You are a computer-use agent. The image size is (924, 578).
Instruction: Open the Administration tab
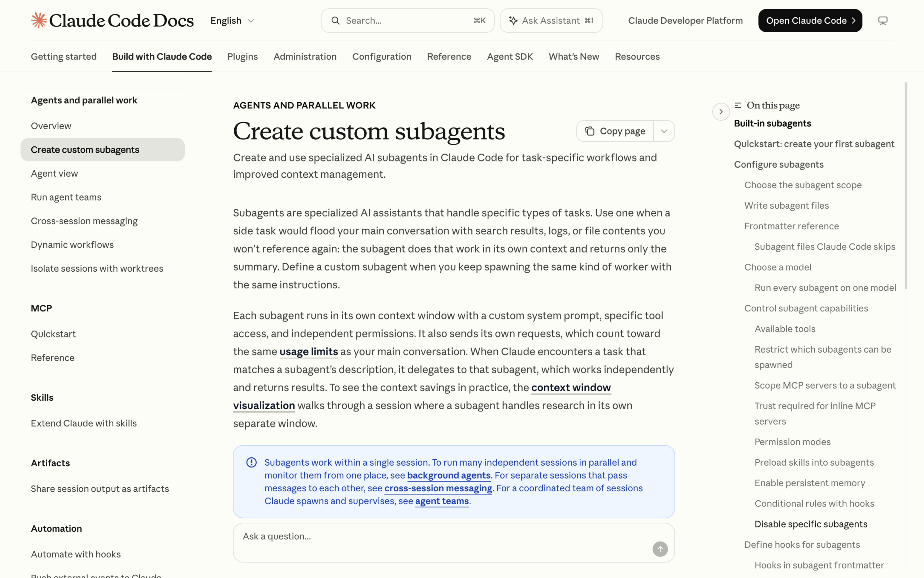(x=305, y=57)
